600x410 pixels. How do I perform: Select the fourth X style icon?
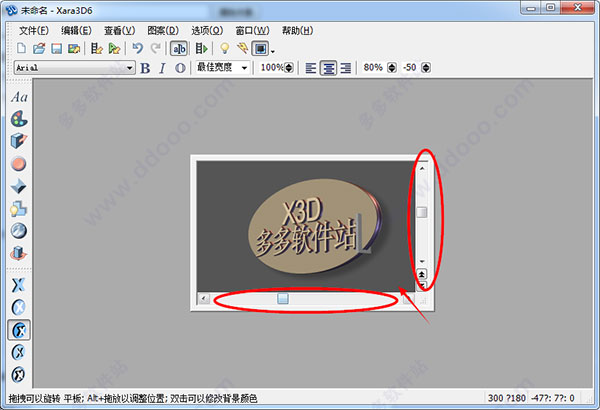coord(18,352)
